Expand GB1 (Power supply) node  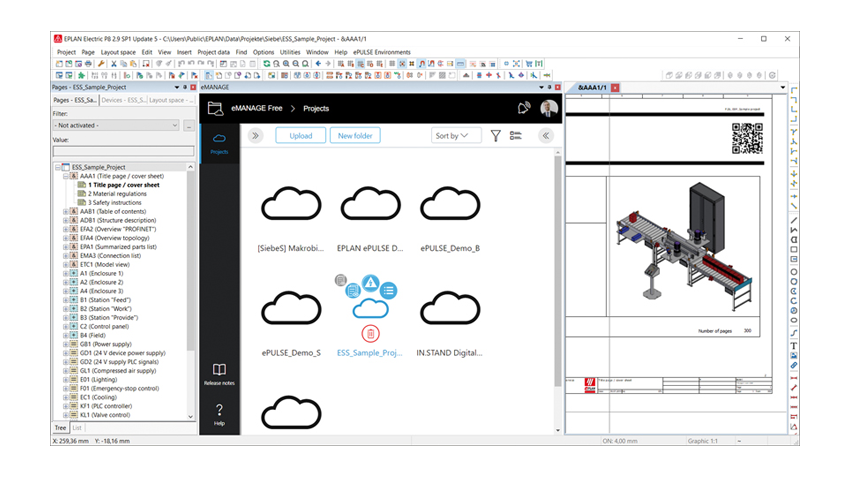tap(66, 344)
